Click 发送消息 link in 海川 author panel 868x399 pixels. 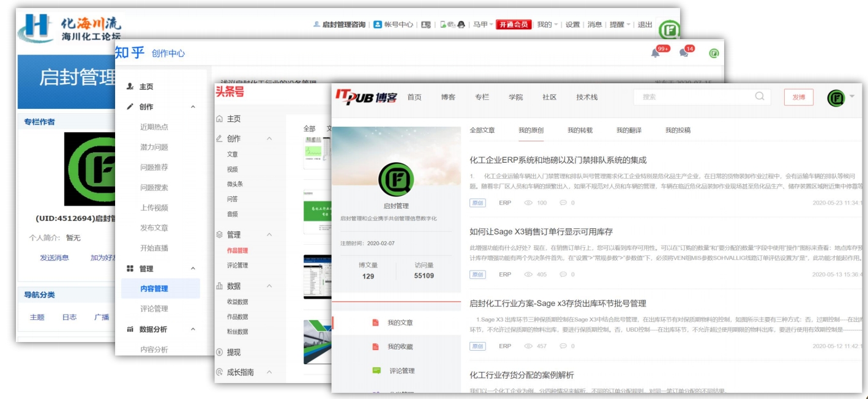(54, 258)
